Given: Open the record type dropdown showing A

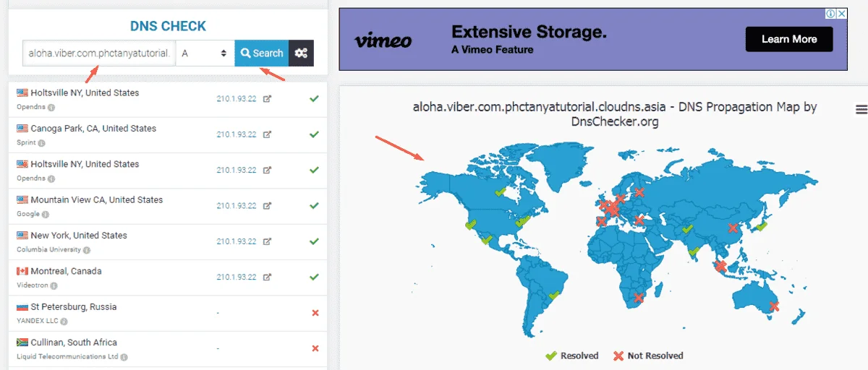Looking at the screenshot, I should coord(205,53).
